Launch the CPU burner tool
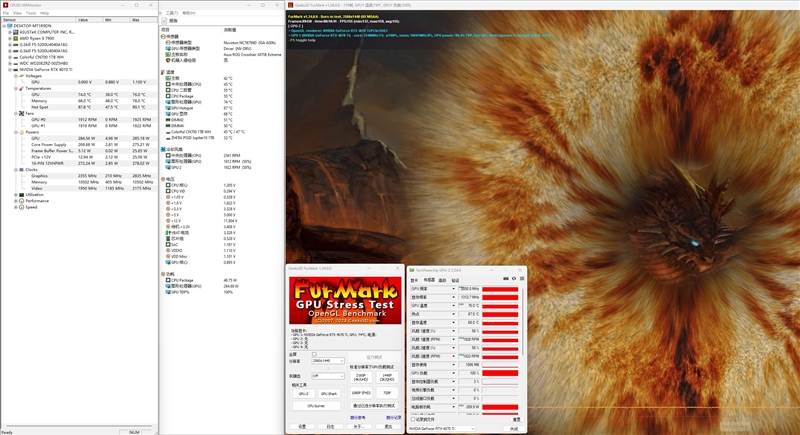The image size is (800, 435). click(315, 406)
